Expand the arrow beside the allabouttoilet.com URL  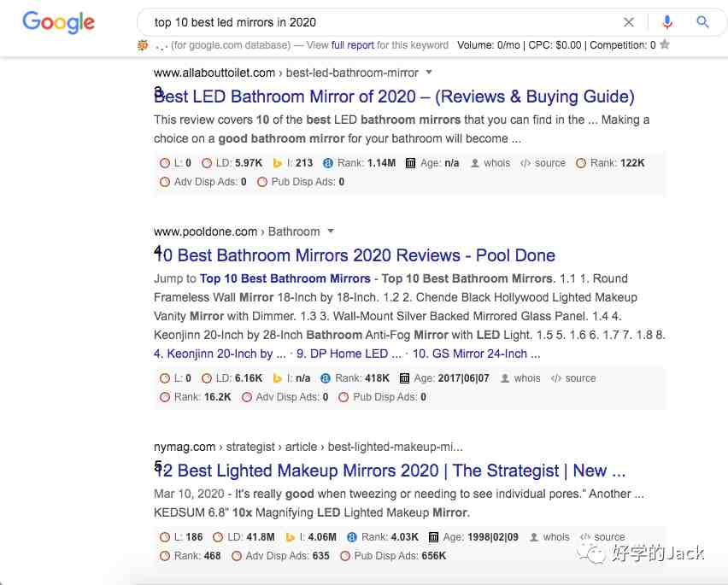[x=429, y=72]
